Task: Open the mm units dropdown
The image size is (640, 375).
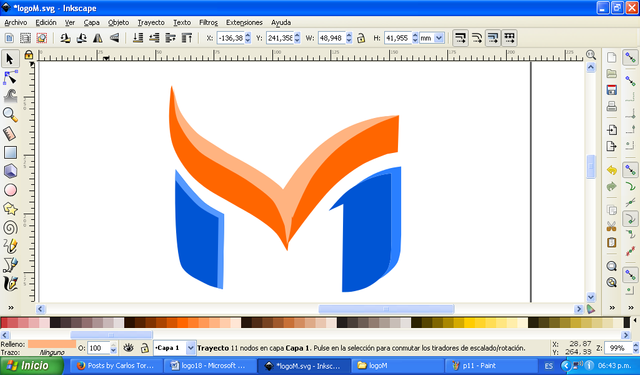Action: coord(439,38)
